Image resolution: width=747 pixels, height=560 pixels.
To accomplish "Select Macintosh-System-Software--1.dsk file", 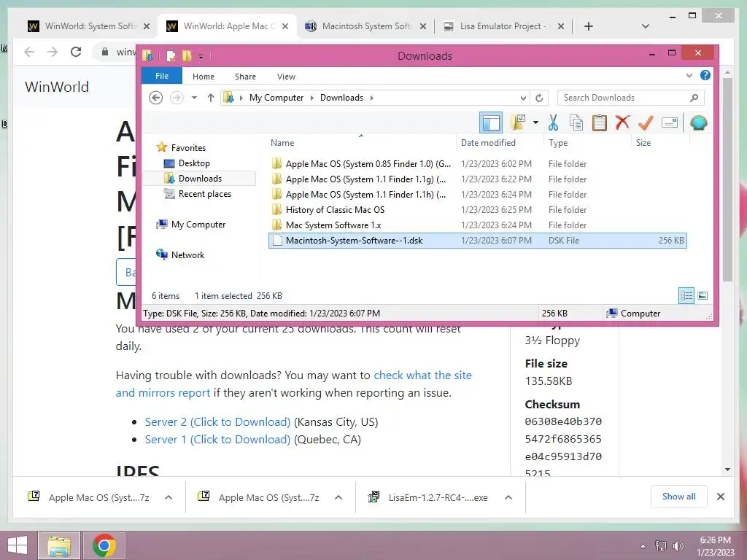I will pos(477,241).
